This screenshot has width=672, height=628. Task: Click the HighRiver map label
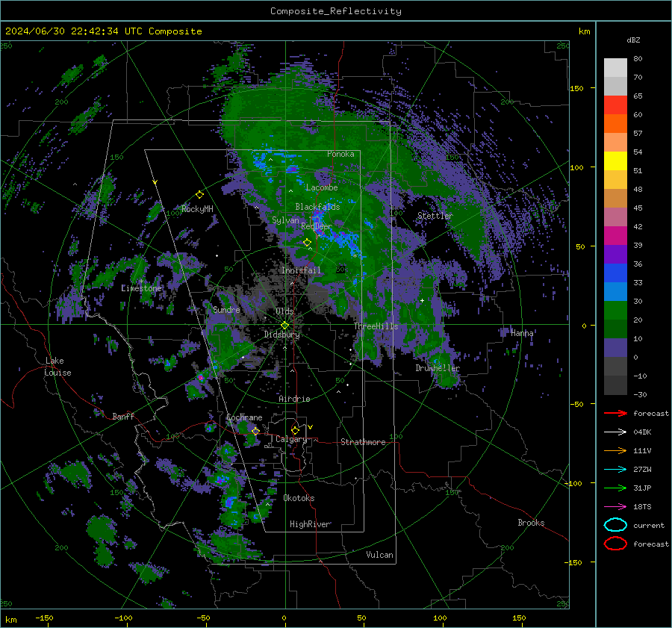310,524
